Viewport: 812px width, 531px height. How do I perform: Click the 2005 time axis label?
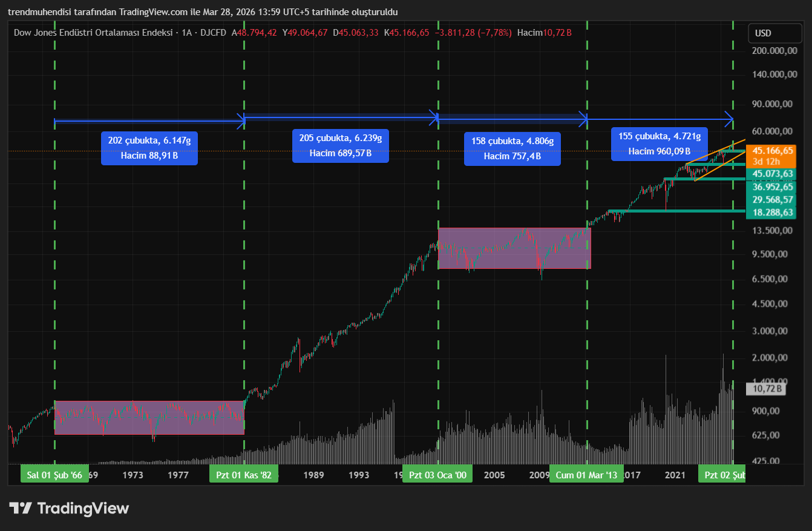click(x=494, y=475)
